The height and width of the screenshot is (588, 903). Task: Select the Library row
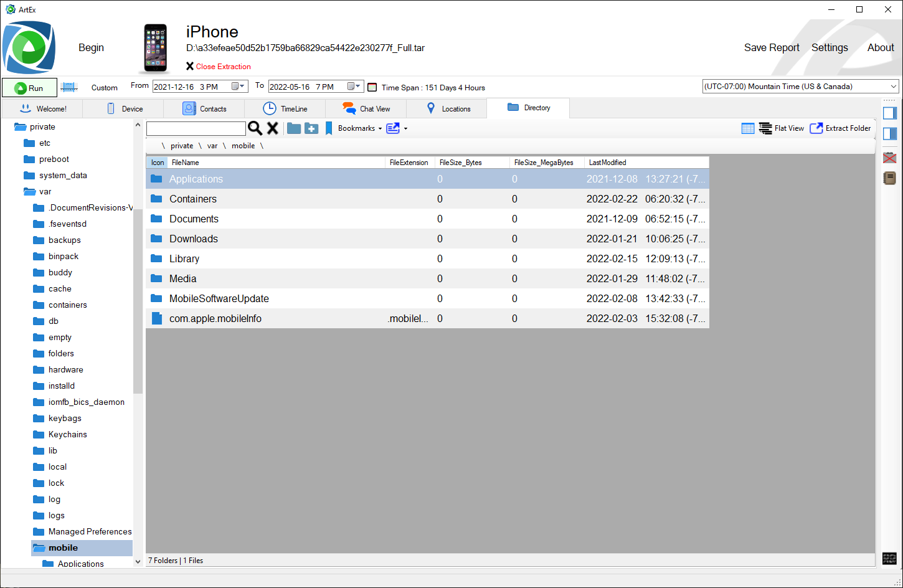pyautogui.click(x=427, y=258)
